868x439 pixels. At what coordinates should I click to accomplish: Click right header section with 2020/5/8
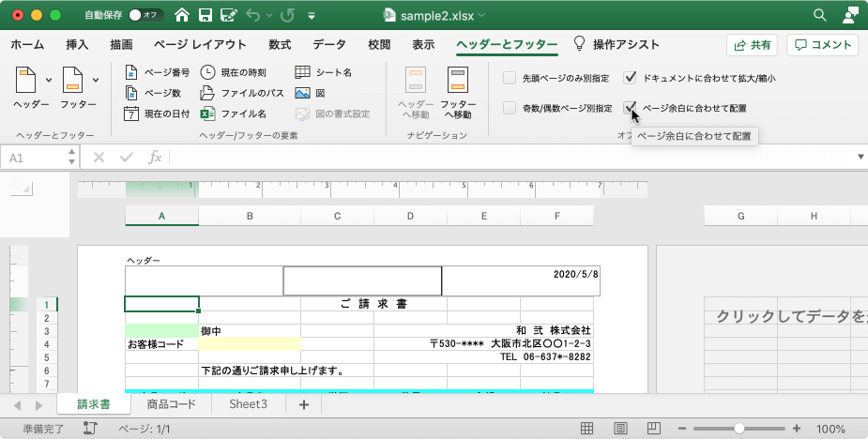[x=521, y=280]
